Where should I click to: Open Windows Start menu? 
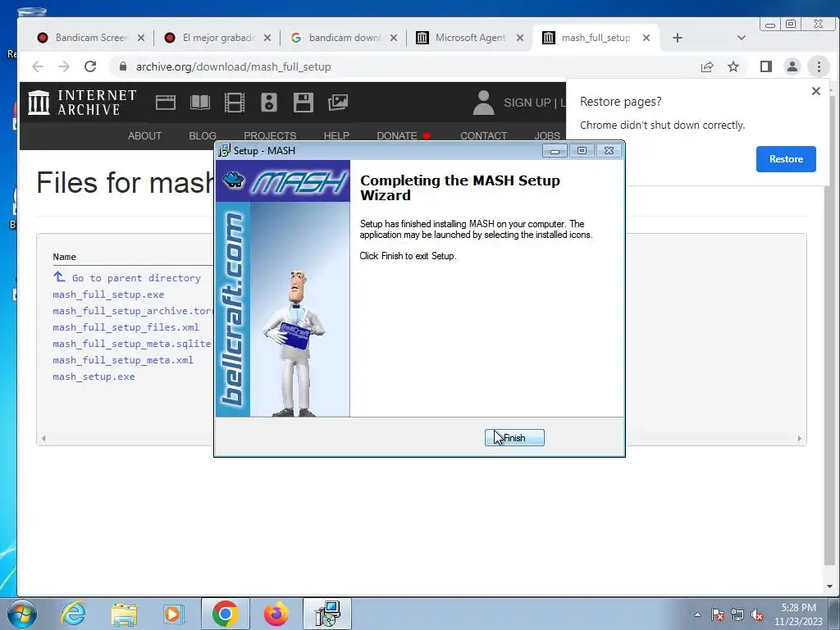coord(21,614)
